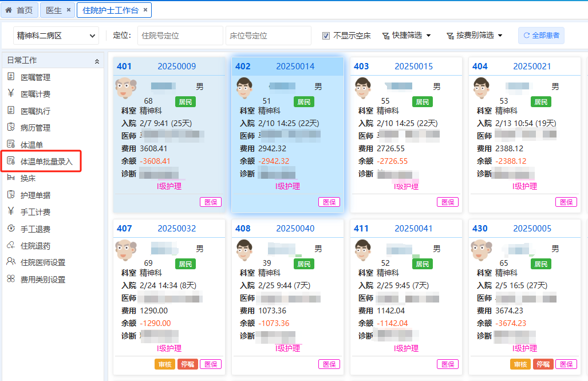Click the 手工退费 refund icon
The height and width of the screenshot is (381, 588).
click(11, 228)
